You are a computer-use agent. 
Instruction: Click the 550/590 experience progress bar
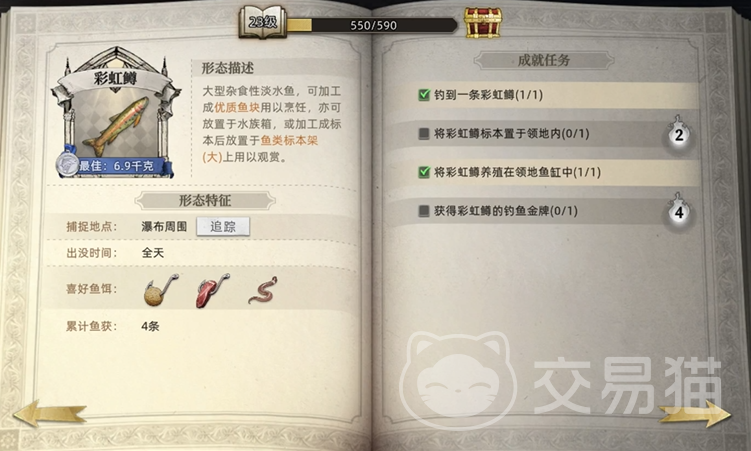(x=372, y=25)
